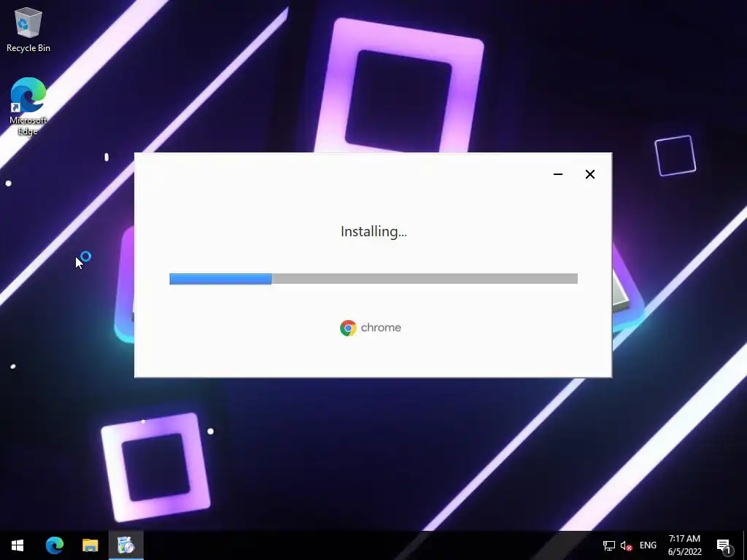Minimize the Chrome installer window
This screenshot has width=747, height=560.
(558, 174)
